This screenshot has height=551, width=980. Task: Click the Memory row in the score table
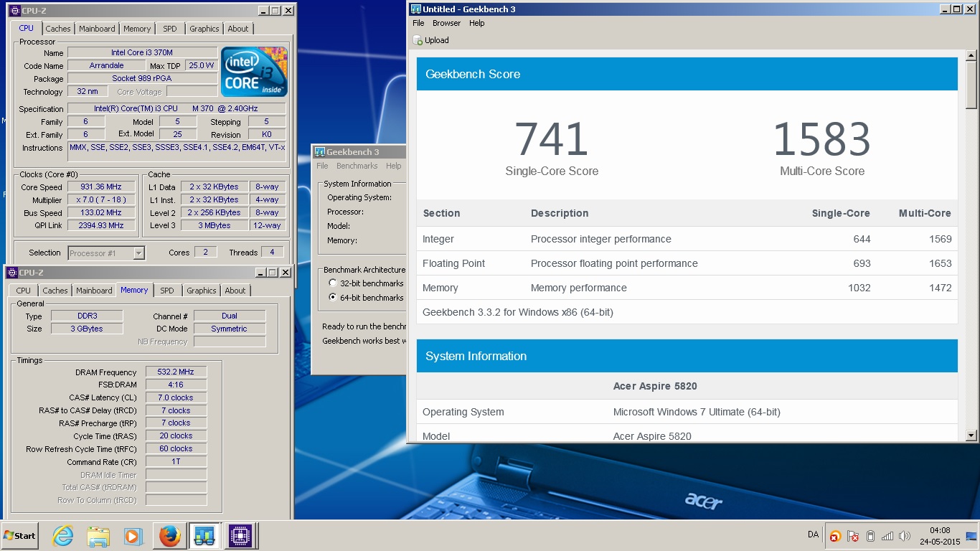687,288
